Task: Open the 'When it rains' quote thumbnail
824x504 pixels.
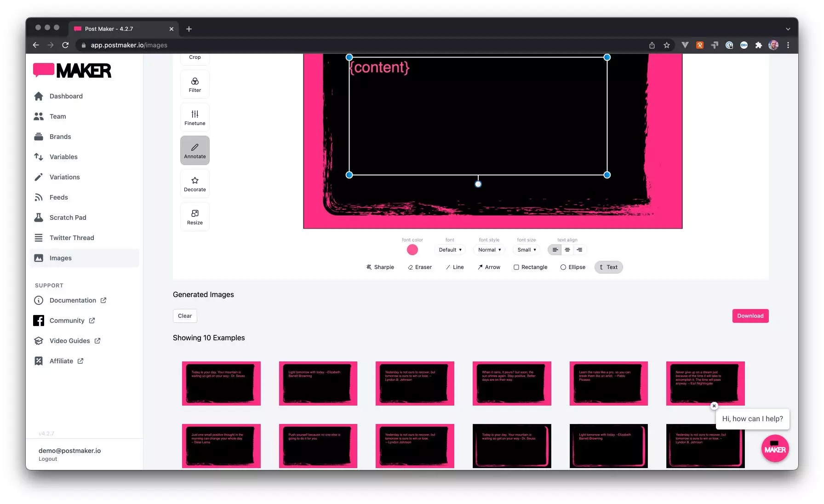Action: pyautogui.click(x=512, y=384)
